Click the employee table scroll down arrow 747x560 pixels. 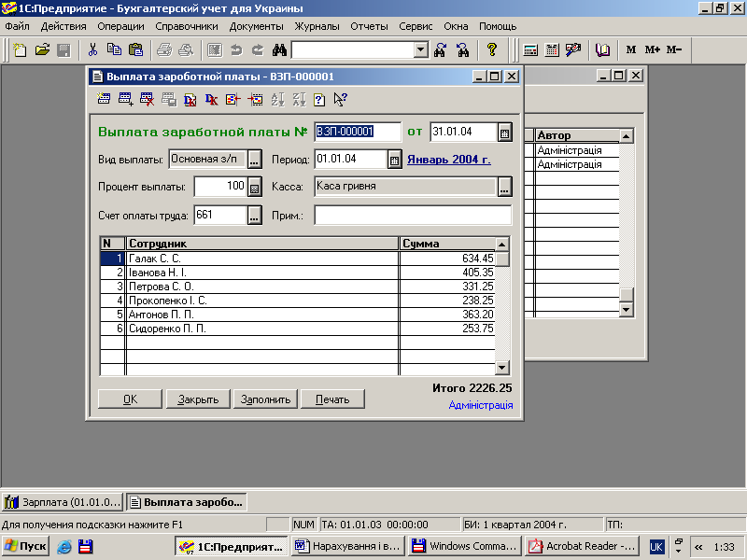click(502, 368)
